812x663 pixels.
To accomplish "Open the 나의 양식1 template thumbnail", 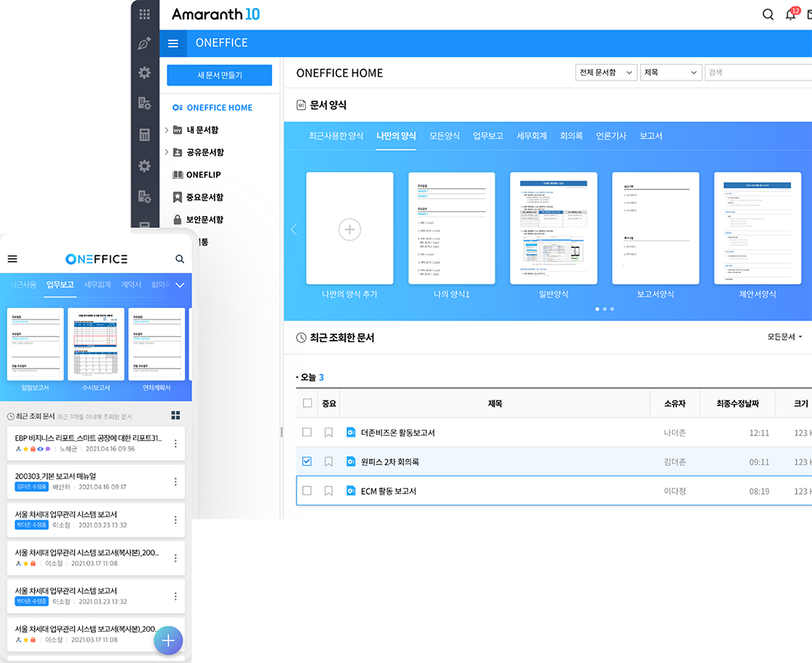I will (452, 228).
